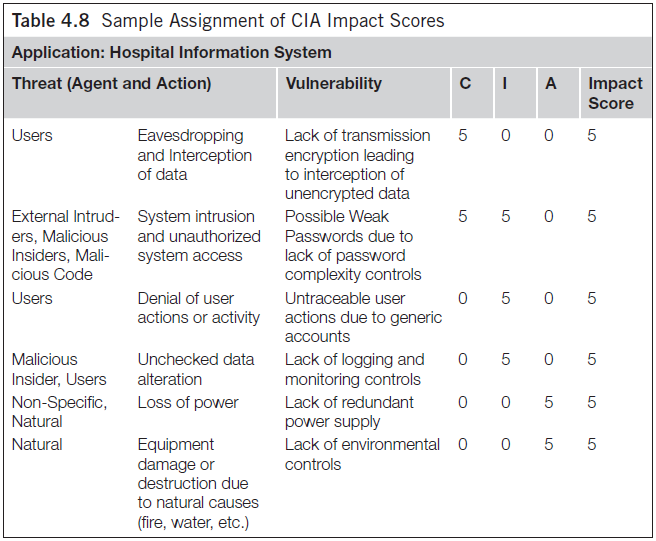Select the Eavesdropping and Interception of data cell

click(x=195, y=155)
